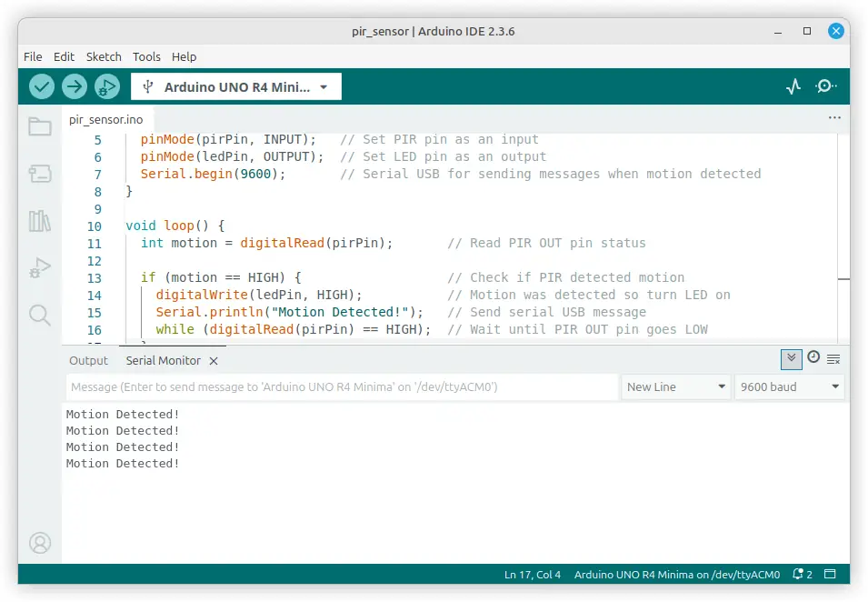Start debugging with the Debug toolbar icon
Image resolution: width=868 pixels, height=602 pixels.
pos(105,85)
